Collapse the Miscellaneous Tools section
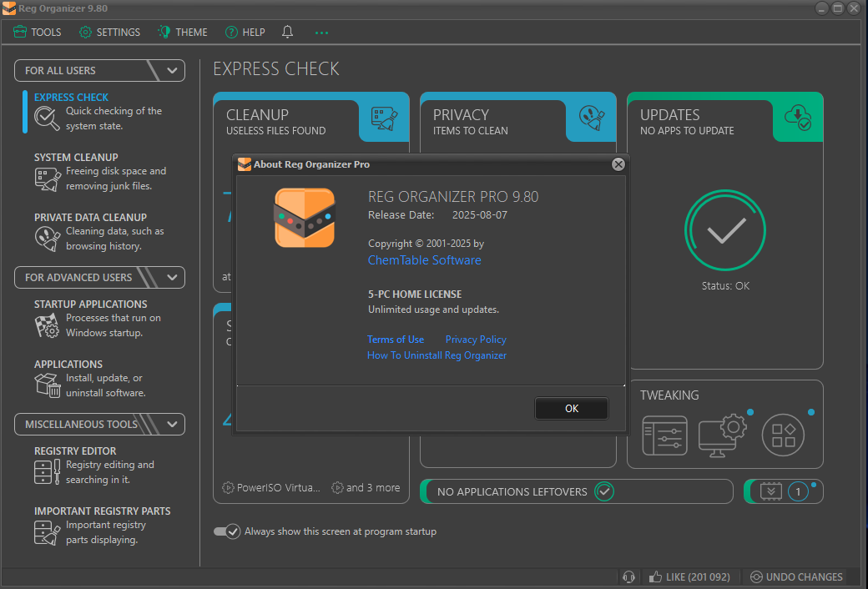 click(172, 424)
